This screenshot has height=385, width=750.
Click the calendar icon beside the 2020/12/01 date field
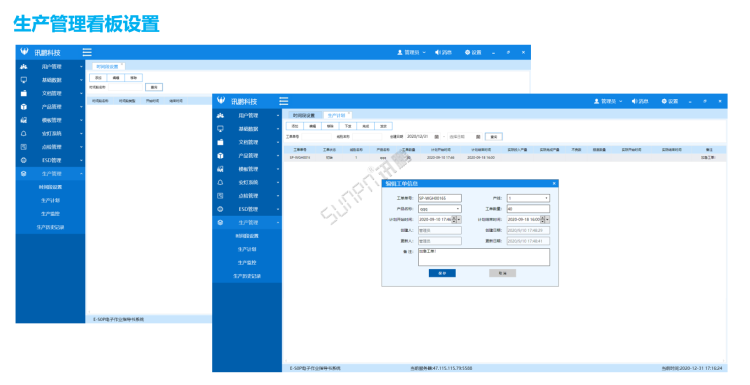point(436,137)
